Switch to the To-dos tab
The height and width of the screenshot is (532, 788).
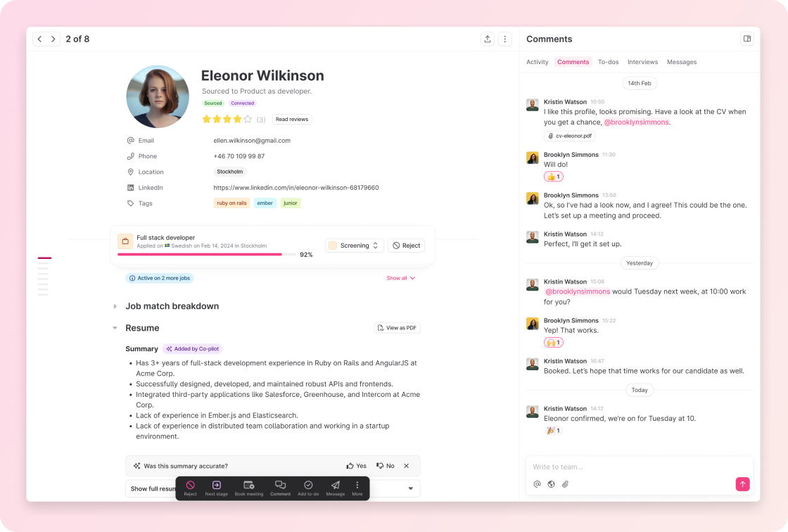tap(608, 62)
